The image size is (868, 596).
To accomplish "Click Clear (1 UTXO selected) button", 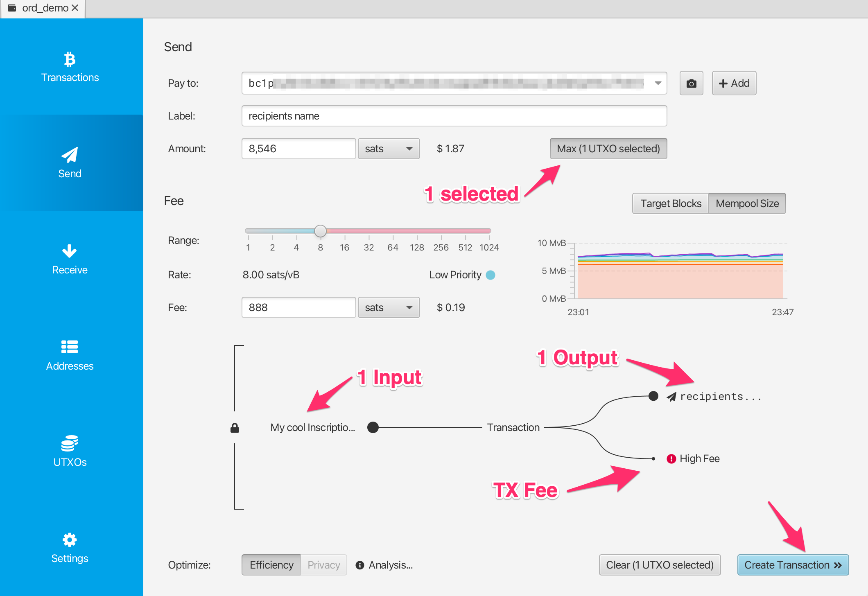I will tap(660, 565).
